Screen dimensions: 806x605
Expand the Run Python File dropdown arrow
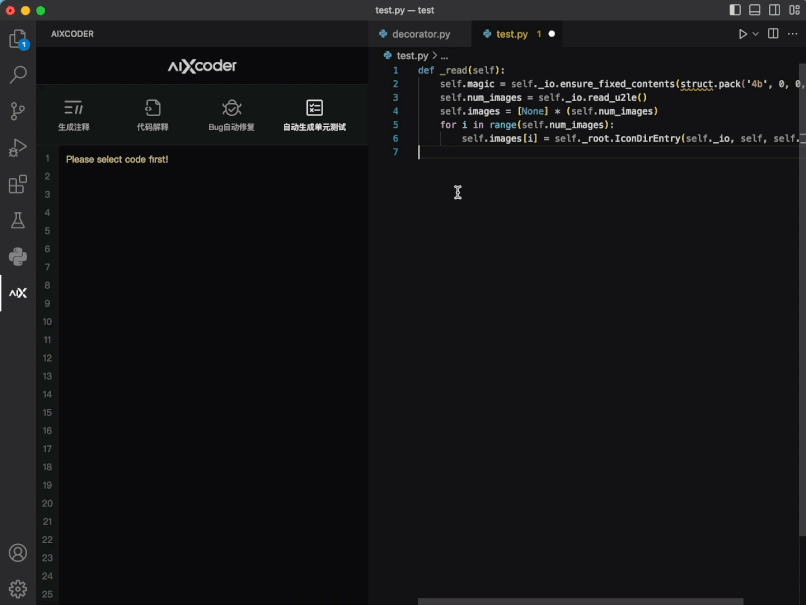pyautogui.click(x=756, y=34)
